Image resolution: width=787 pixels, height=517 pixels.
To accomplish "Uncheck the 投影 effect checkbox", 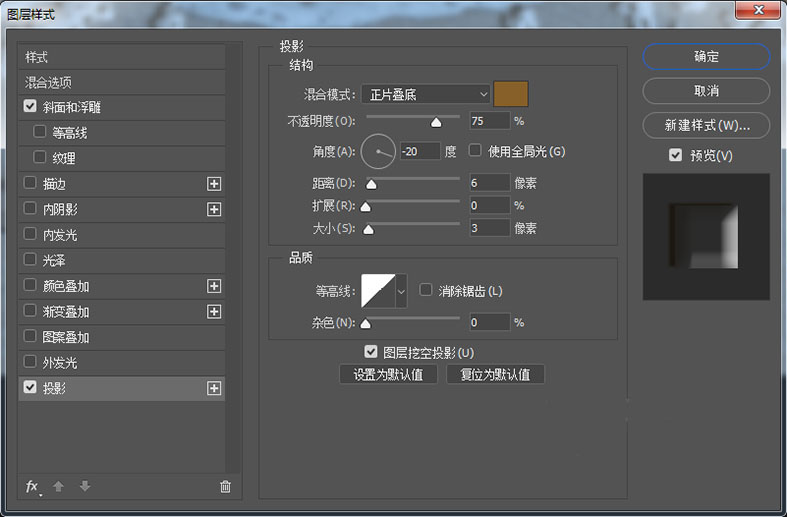I will coord(30,386).
